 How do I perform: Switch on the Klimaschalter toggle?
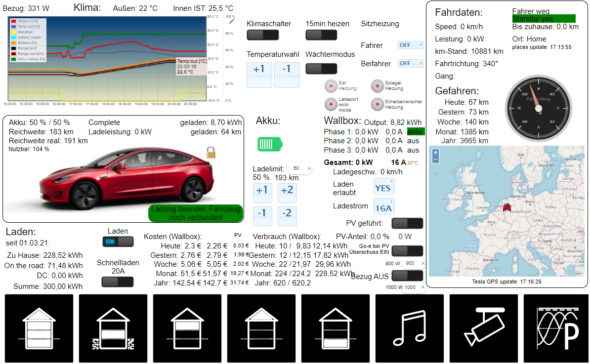[x=263, y=35]
